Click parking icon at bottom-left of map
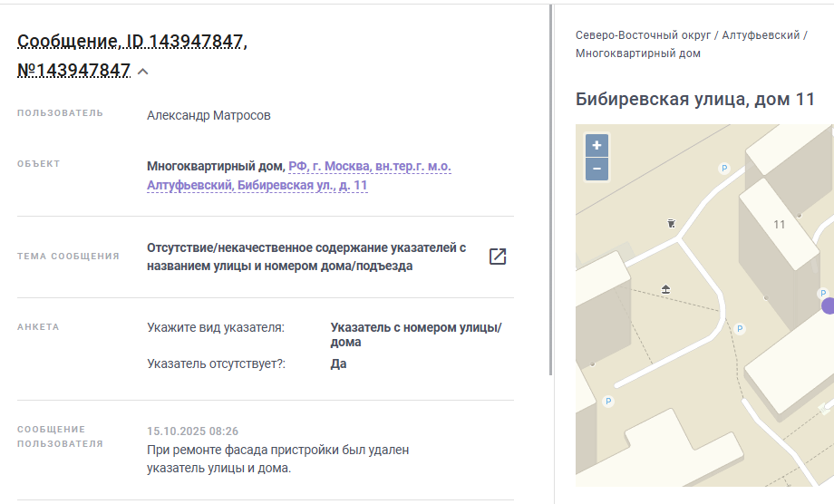 (x=608, y=402)
